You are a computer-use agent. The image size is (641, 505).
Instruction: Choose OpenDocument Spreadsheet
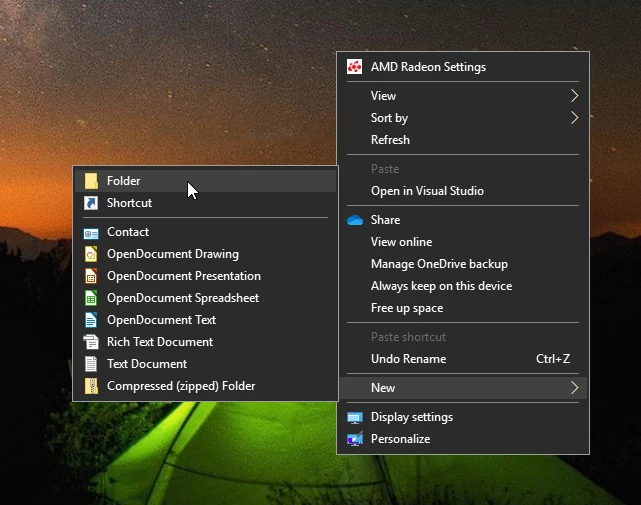pos(206,298)
